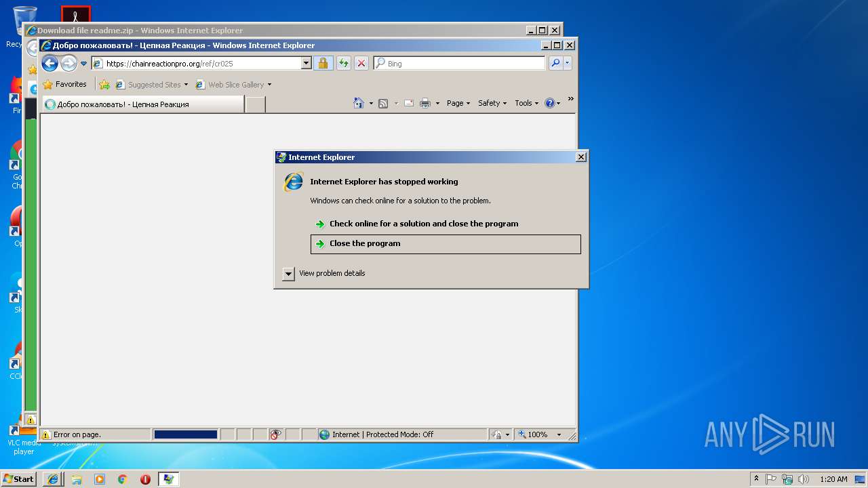Click the Print icon
The width and height of the screenshot is (868, 488).
[425, 103]
